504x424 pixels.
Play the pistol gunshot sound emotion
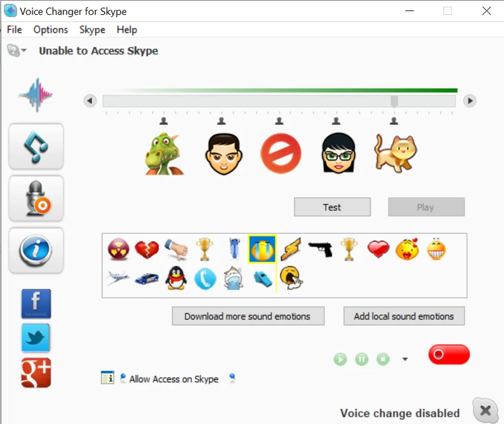[320, 249]
